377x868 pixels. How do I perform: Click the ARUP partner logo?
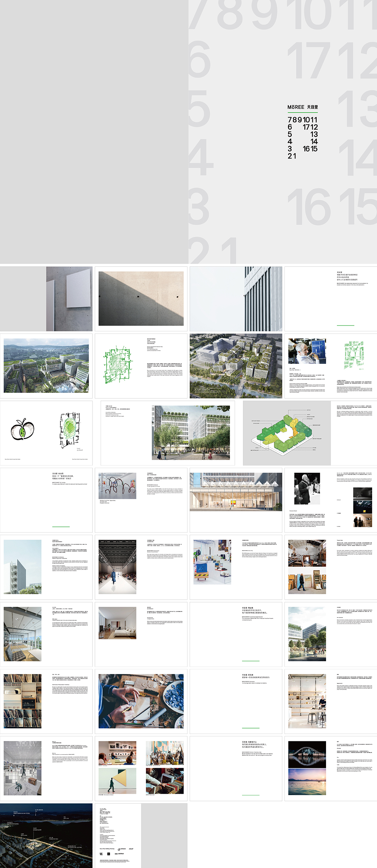[x=131, y=849]
